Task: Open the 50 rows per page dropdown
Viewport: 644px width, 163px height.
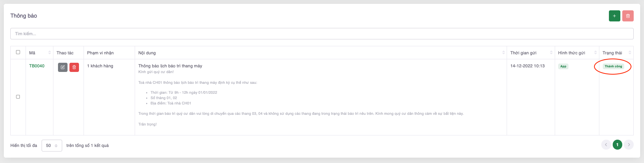Action: (x=52, y=145)
